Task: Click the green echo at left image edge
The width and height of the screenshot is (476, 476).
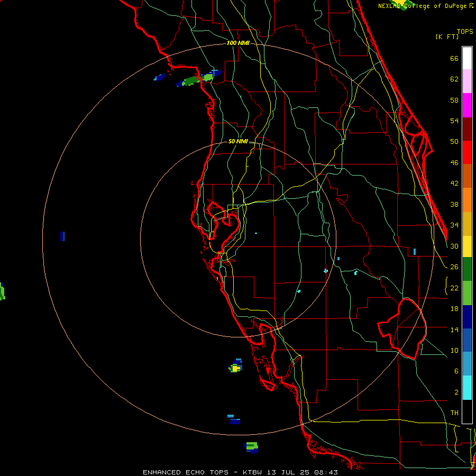Action: click(x=2, y=291)
